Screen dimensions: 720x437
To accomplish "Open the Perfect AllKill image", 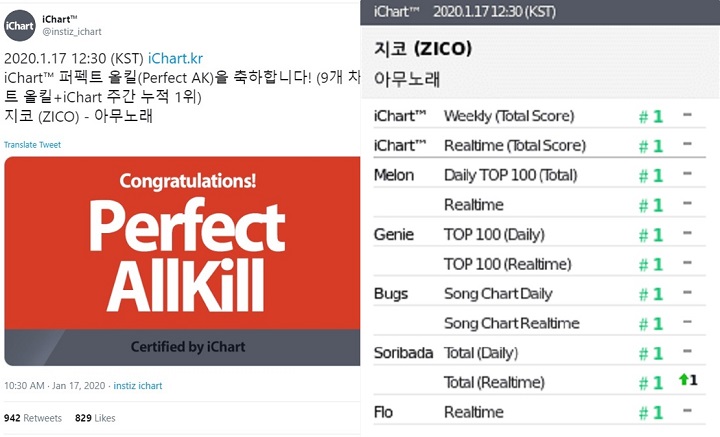I will (x=182, y=261).
